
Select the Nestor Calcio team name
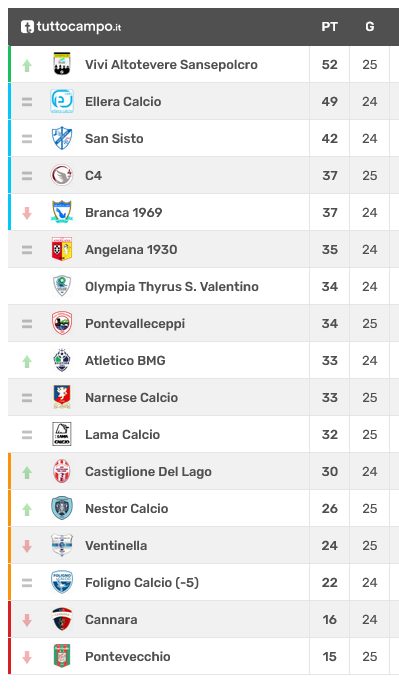(x=127, y=509)
